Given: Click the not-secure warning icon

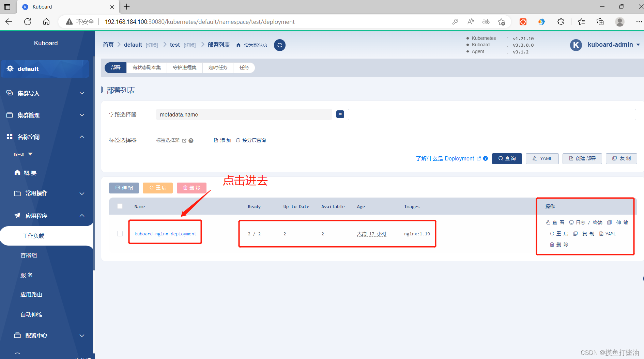Looking at the screenshot, I should tap(69, 22).
